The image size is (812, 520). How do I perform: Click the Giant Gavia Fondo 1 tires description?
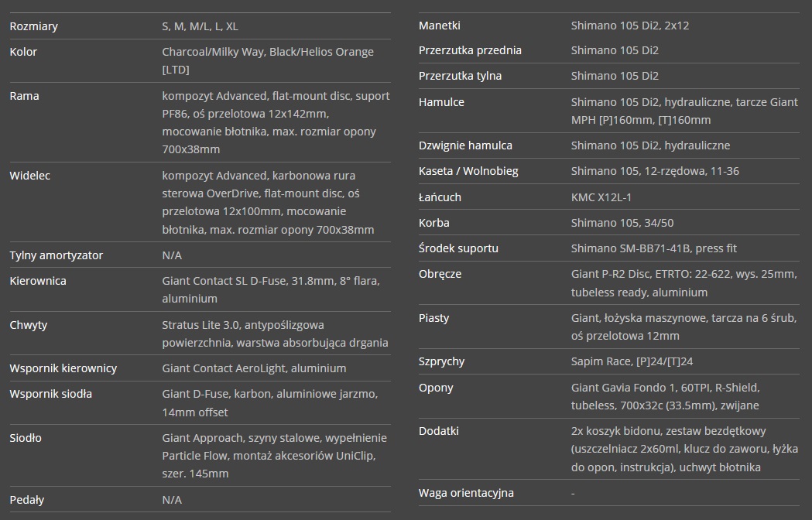point(666,396)
